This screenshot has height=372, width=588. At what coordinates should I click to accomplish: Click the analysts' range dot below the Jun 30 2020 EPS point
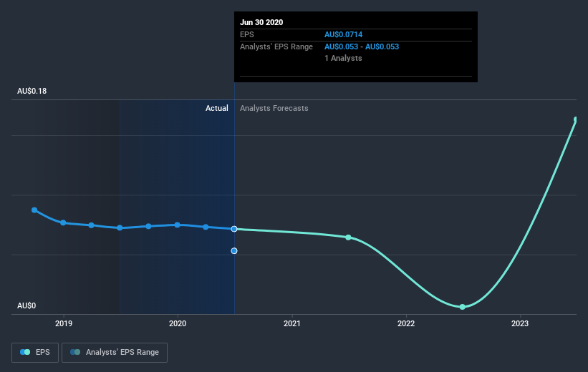click(234, 250)
